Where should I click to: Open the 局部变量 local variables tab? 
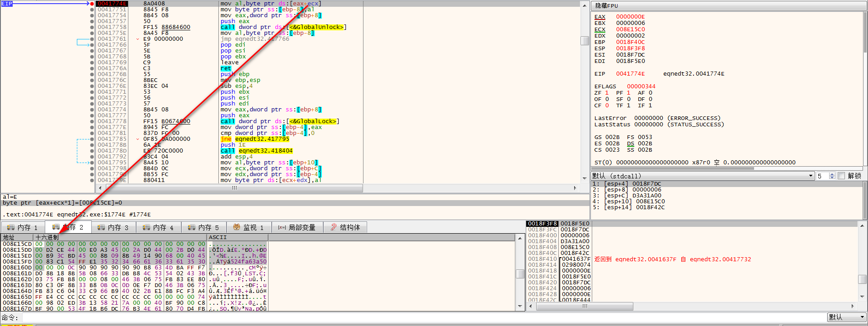[297, 227]
